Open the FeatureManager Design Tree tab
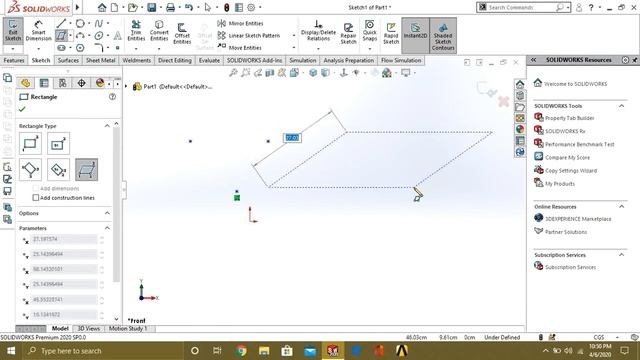This screenshot has width=640, height=360. coord(26,83)
